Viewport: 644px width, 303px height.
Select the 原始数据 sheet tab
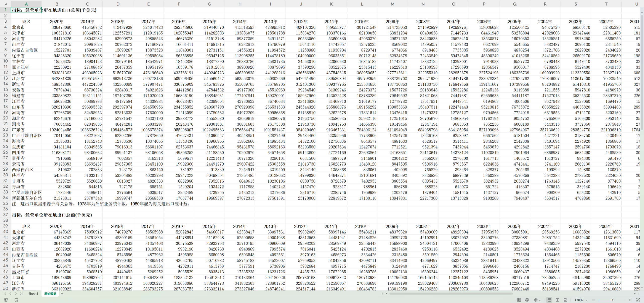[50, 294]
